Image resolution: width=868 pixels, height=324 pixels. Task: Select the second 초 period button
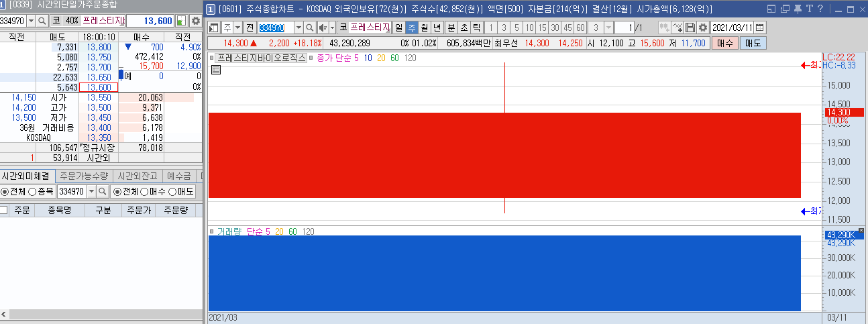(464, 28)
